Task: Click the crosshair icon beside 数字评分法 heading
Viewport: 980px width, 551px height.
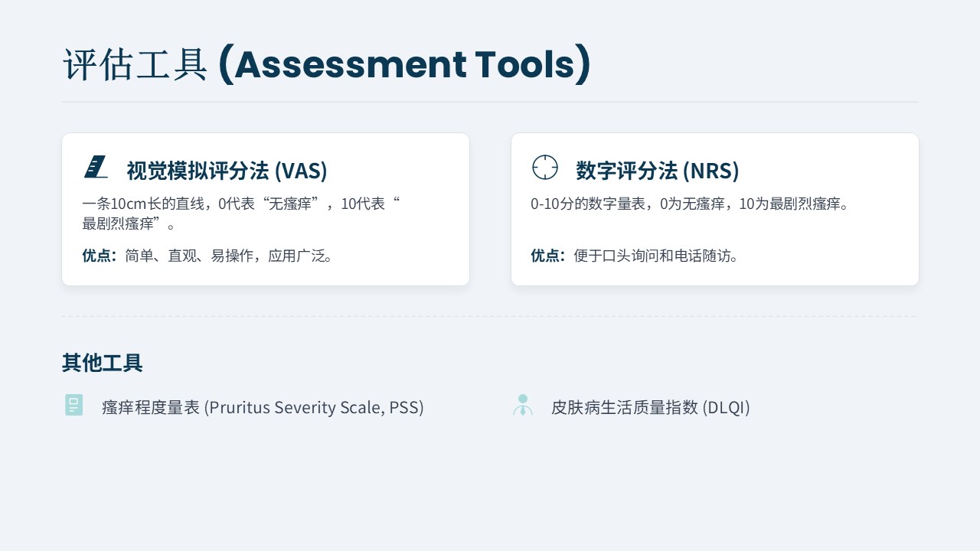Action: (x=544, y=167)
